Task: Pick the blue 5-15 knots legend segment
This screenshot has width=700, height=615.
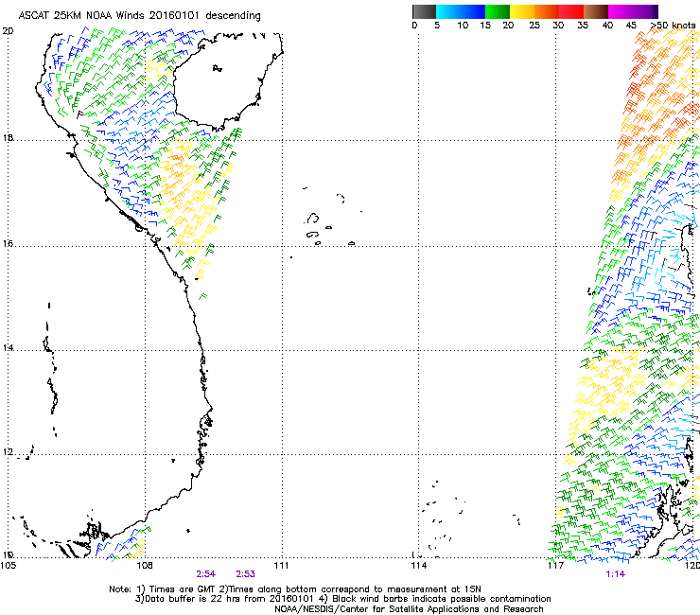Action: pos(461,11)
